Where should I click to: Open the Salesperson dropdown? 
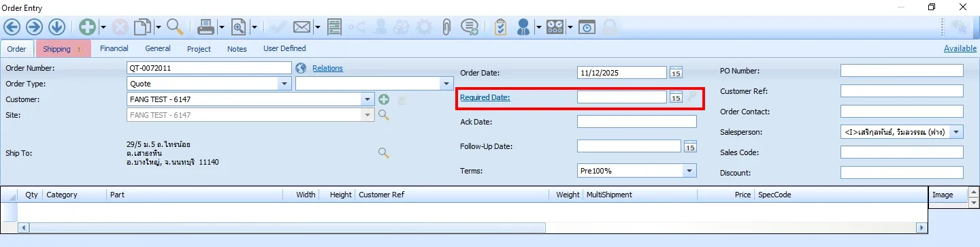click(x=957, y=132)
